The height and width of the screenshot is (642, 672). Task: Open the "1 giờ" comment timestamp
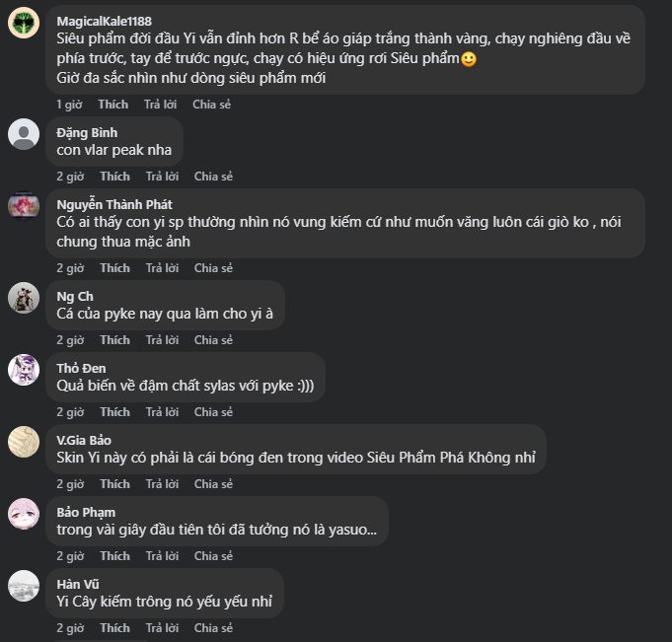point(69,105)
